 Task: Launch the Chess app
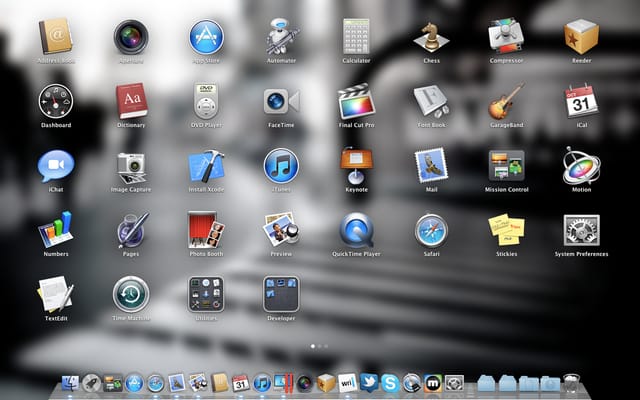pos(431,37)
